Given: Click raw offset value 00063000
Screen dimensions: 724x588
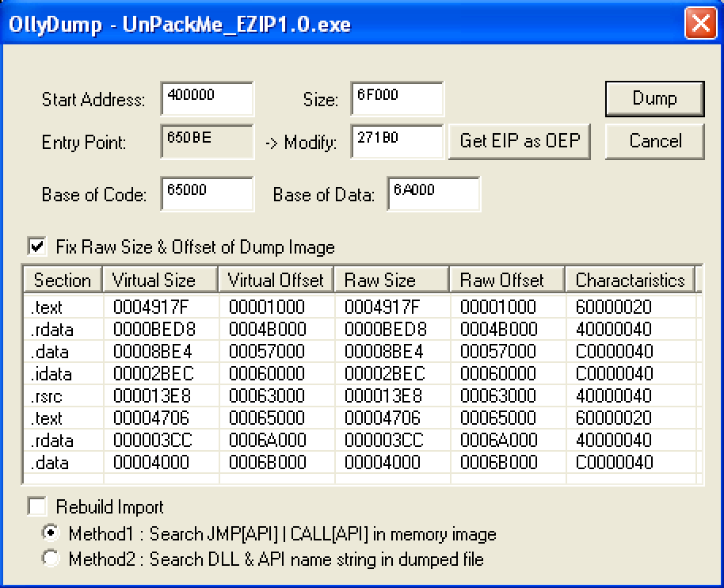Looking at the screenshot, I should (498, 395).
